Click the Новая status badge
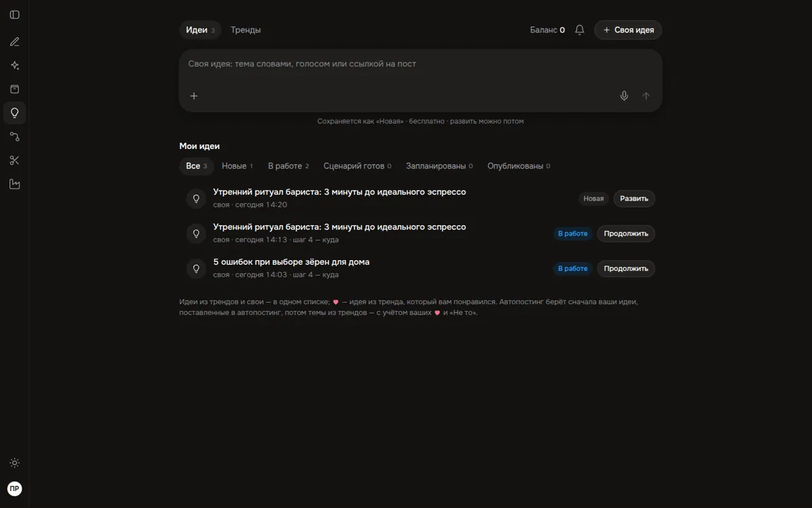This screenshot has height=508, width=812. click(x=593, y=198)
